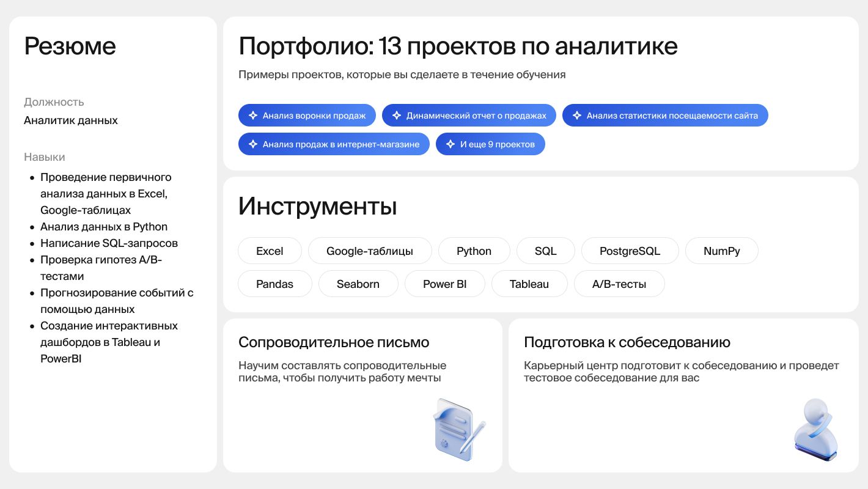Select the Google-таблицы tool chip
868x489 pixels.
point(369,251)
